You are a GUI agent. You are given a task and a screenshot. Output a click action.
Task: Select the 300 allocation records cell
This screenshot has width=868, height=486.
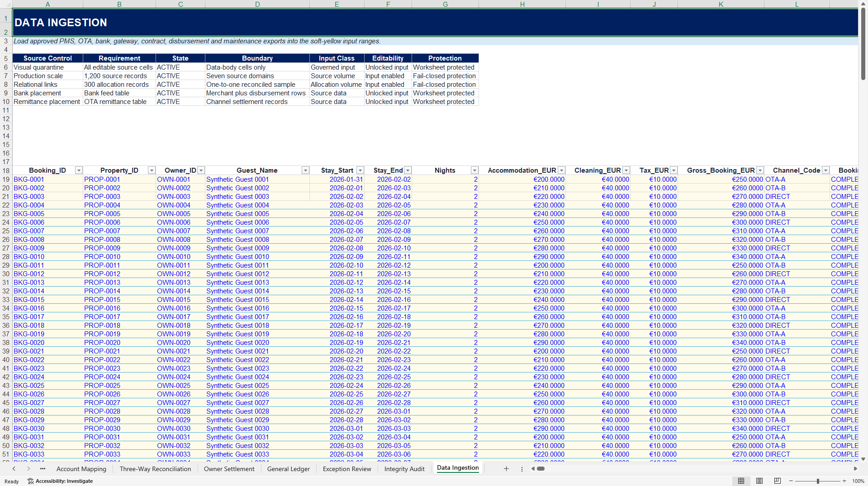point(119,85)
